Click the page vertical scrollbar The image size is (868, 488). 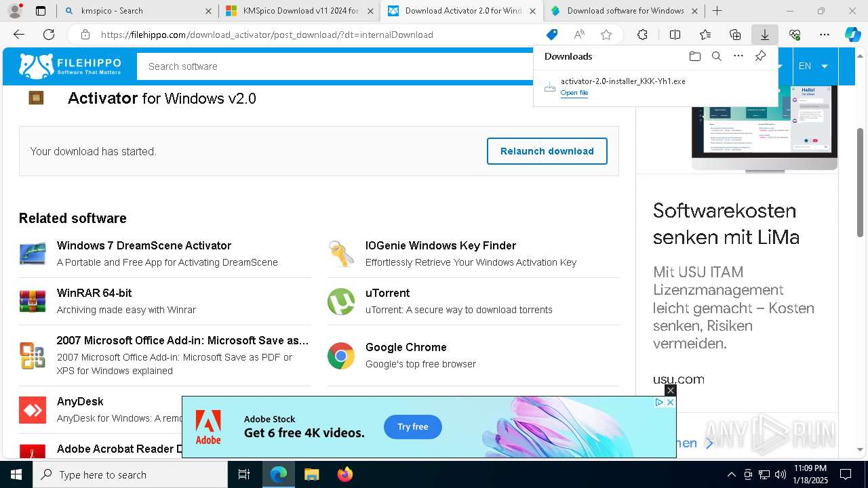tap(861, 182)
